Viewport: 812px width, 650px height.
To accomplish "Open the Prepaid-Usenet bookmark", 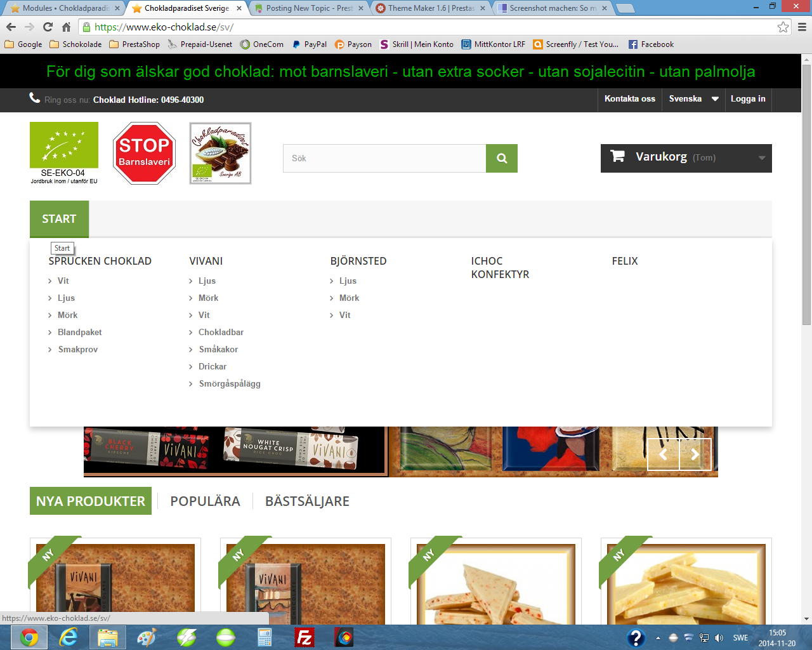I will point(200,44).
